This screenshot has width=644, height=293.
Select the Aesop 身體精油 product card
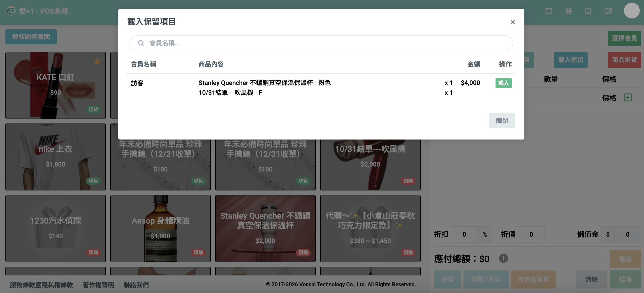click(x=160, y=229)
